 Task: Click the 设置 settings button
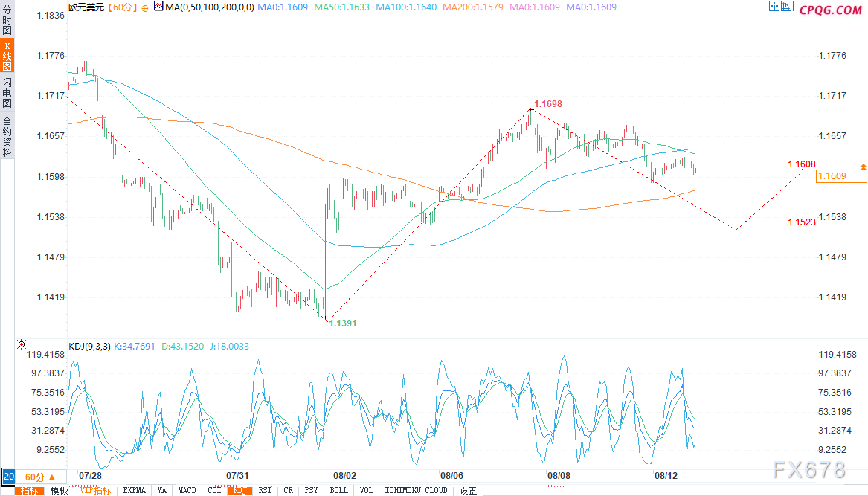tap(469, 491)
